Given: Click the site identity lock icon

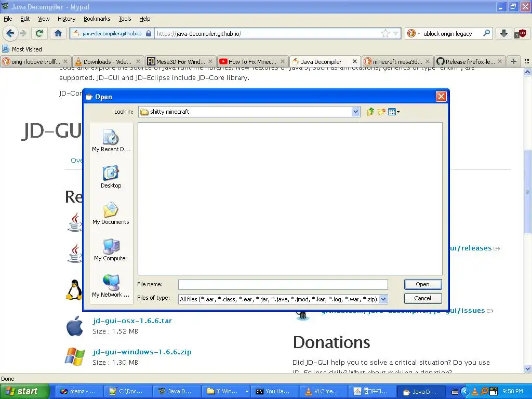Looking at the screenshot, I should (149, 33).
